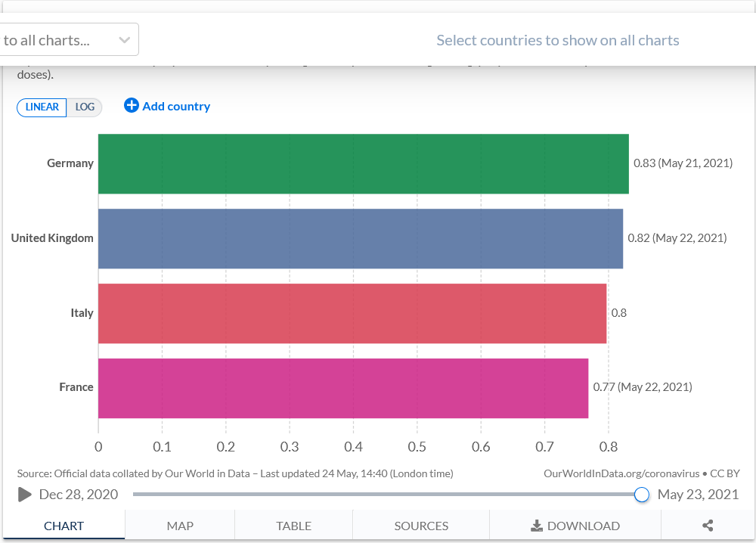The image size is (756, 543).
Task: Select the LINEAR scale option
Action: [x=42, y=107]
